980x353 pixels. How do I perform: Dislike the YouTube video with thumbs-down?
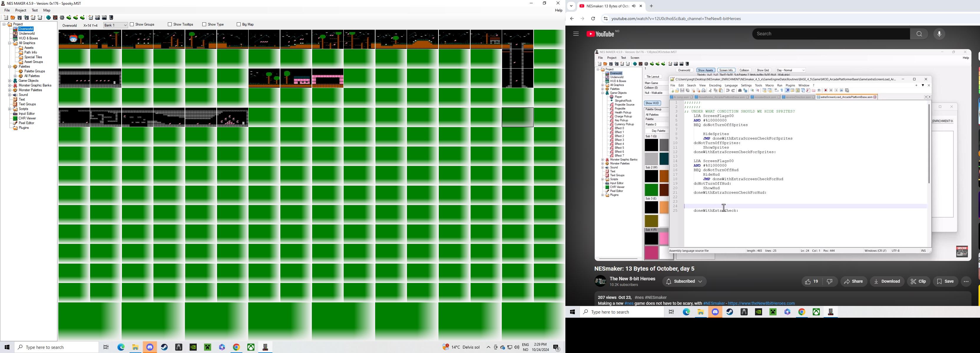(829, 282)
